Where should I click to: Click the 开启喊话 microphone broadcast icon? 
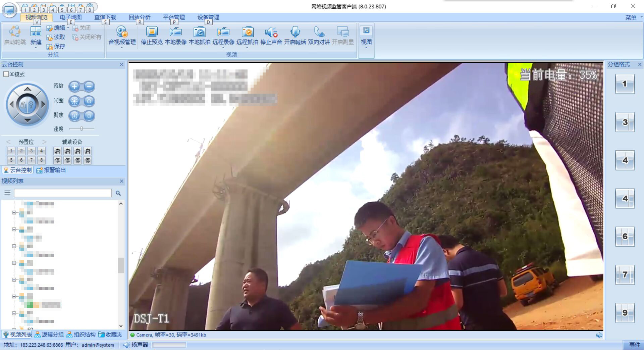pos(295,32)
